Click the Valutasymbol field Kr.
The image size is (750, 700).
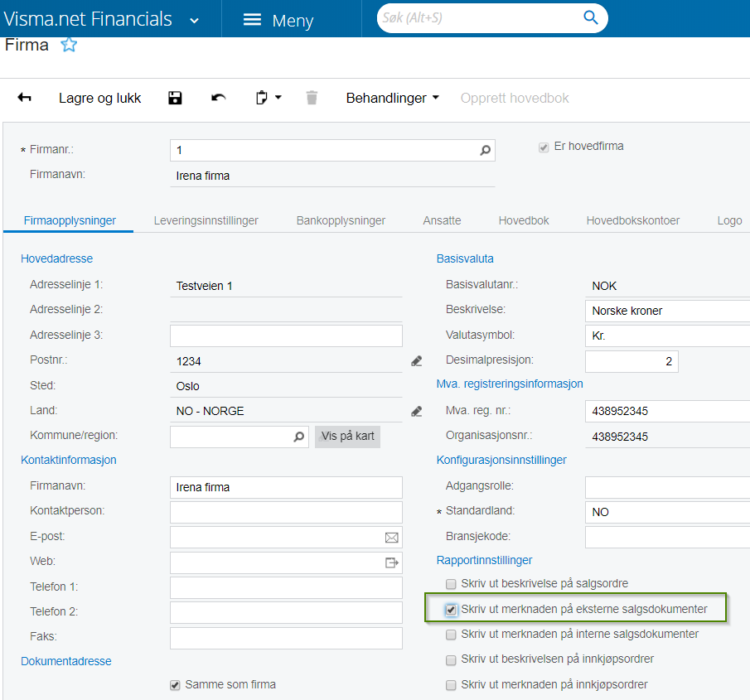(668, 336)
